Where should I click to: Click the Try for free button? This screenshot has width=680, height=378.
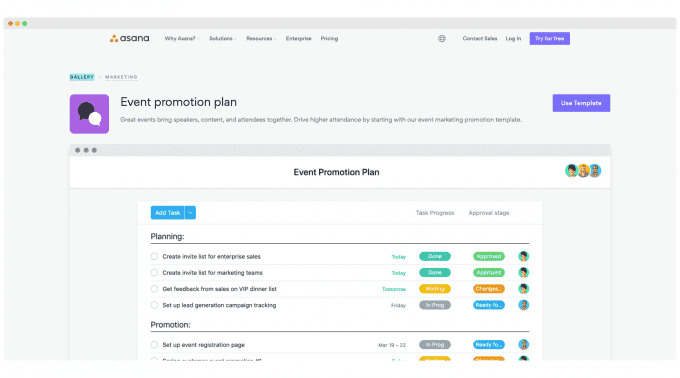[x=549, y=39]
